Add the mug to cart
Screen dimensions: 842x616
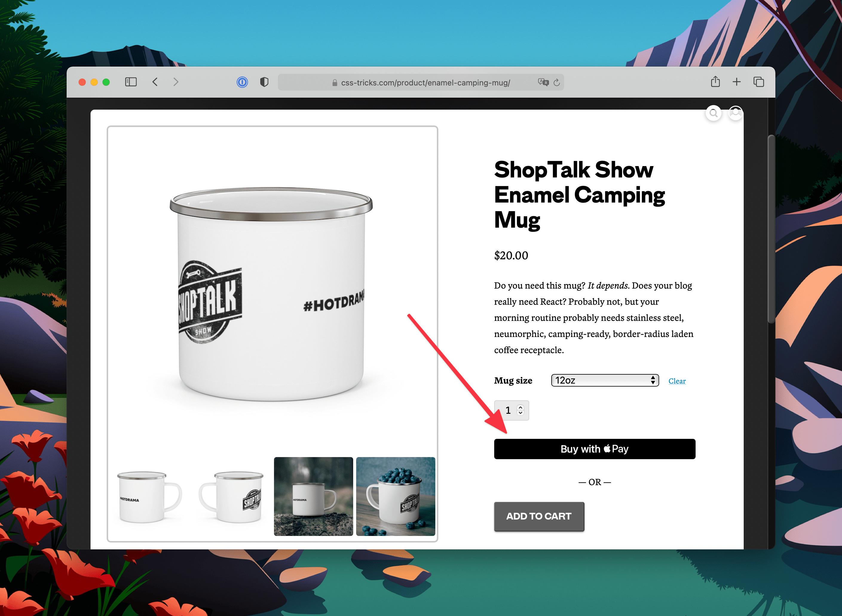click(539, 517)
